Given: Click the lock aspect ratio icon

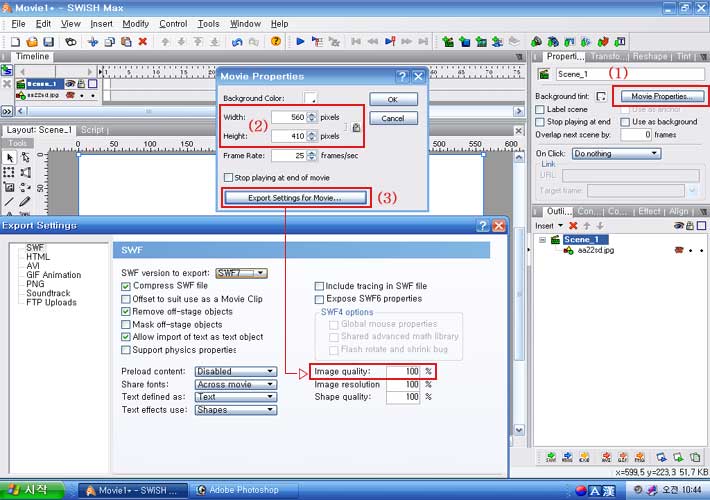Looking at the screenshot, I should [x=356, y=127].
